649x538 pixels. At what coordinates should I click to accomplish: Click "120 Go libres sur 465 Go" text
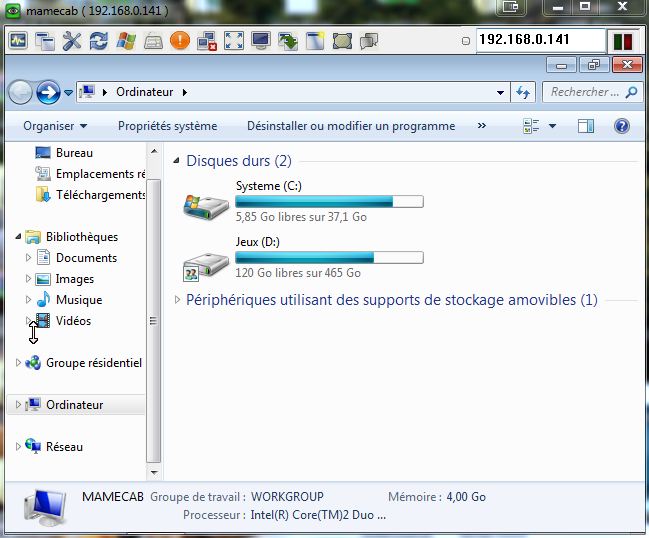pos(298,273)
